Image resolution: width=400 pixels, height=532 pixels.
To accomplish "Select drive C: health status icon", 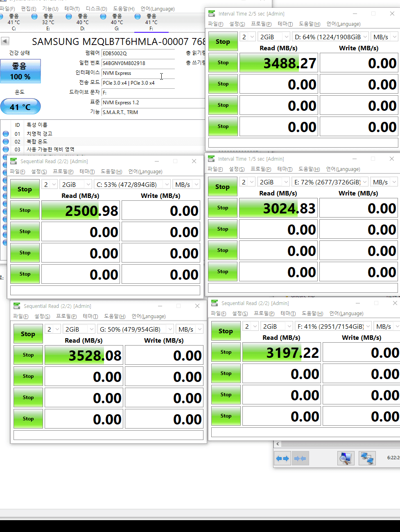I will coord(1,16).
